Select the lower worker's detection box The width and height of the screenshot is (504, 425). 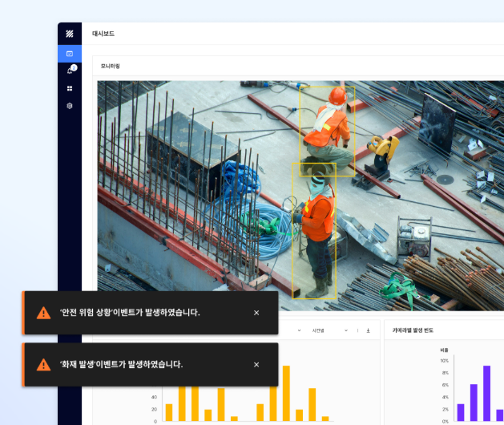(x=313, y=231)
